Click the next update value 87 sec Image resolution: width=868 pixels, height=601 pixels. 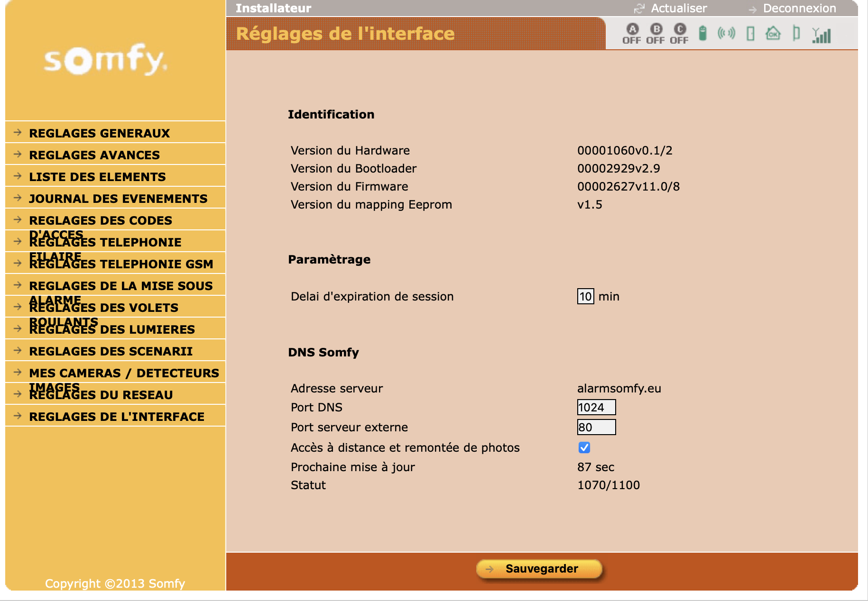pos(596,467)
